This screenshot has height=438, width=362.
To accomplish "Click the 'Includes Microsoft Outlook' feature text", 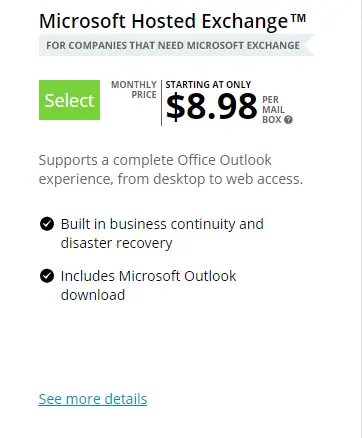I will tap(148, 276).
